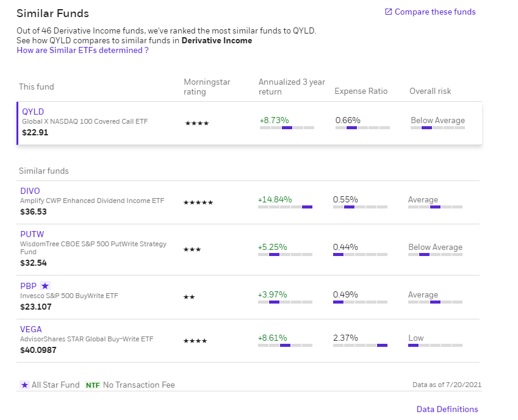Click the 0.44% expense ratio value
The width and height of the screenshot is (518, 420).
click(x=345, y=247)
